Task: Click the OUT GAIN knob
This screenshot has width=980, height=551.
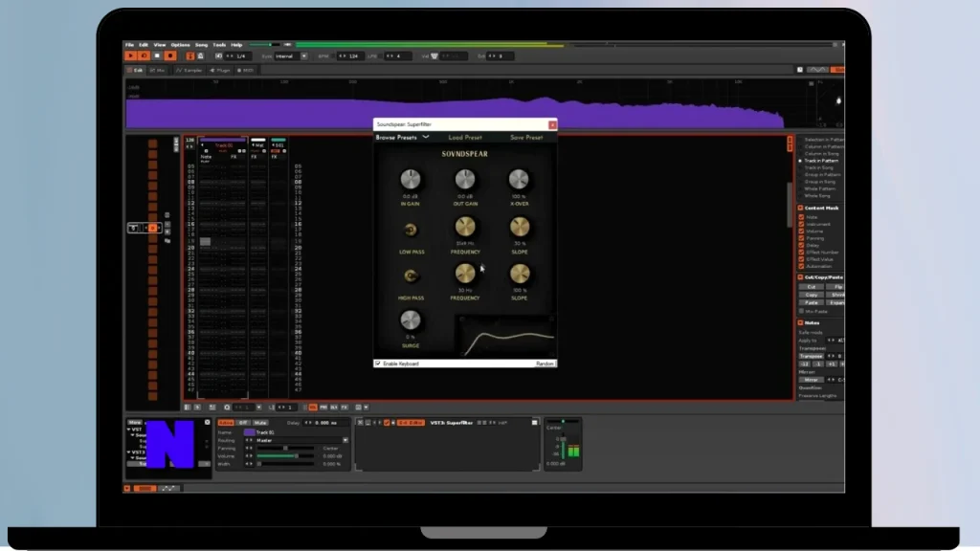Action: (x=465, y=179)
